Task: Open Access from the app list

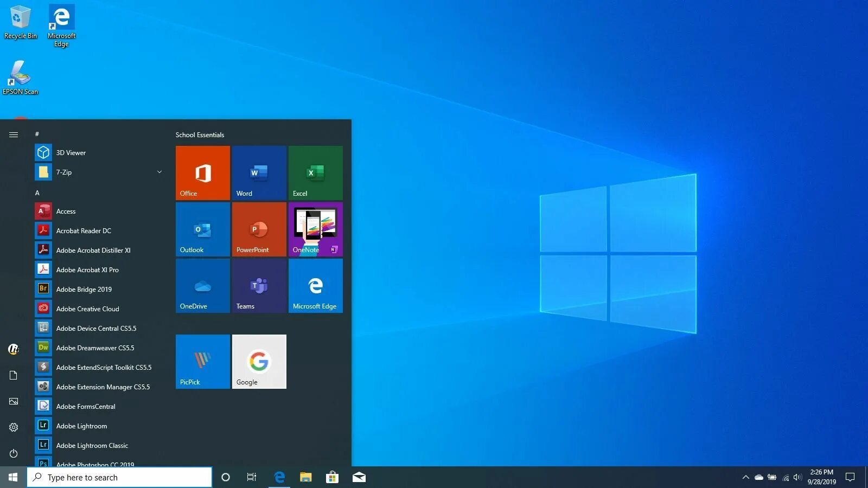Action: (x=100, y=211)
